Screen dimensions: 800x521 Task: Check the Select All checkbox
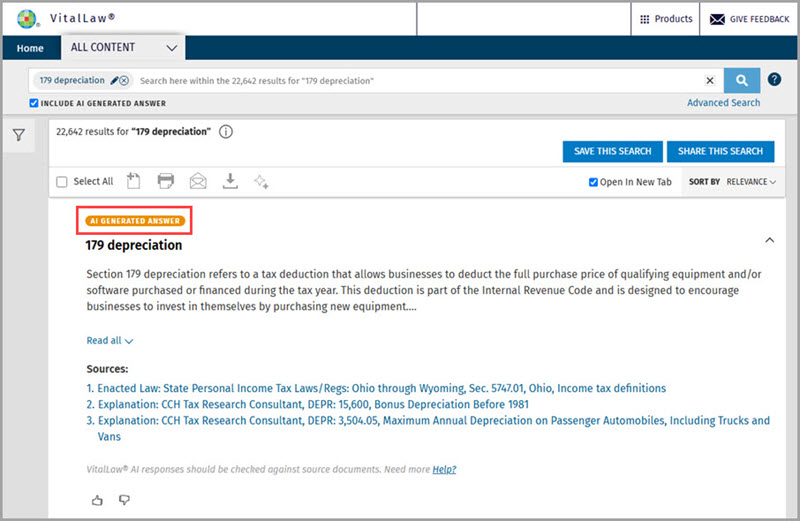coord(62,182)
